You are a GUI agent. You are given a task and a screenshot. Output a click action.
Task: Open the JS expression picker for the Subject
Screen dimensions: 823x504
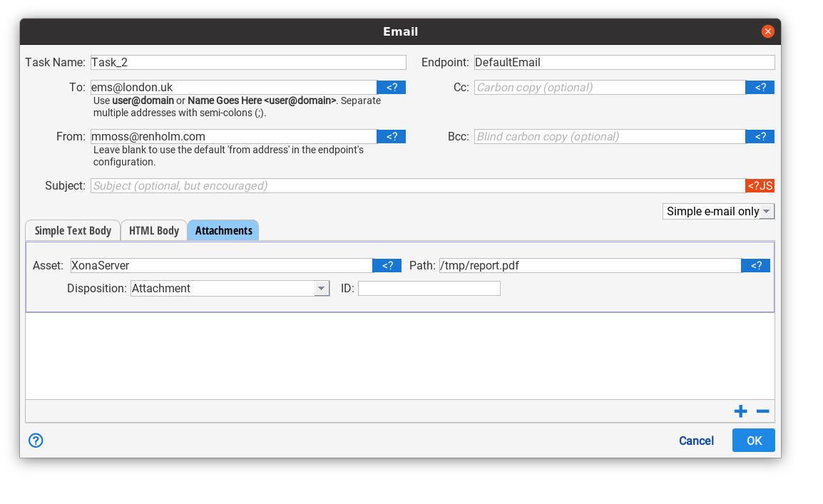pyautogui.click(x=759, y=185)
